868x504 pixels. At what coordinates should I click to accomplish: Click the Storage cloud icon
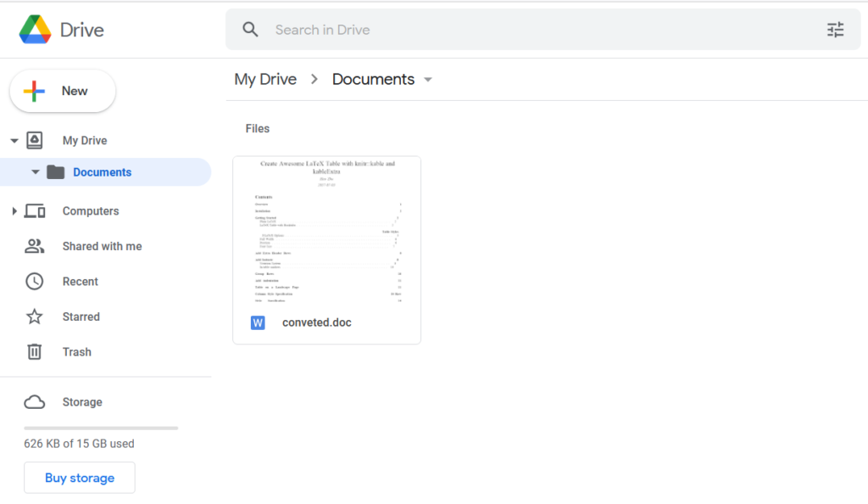point(35,402)
